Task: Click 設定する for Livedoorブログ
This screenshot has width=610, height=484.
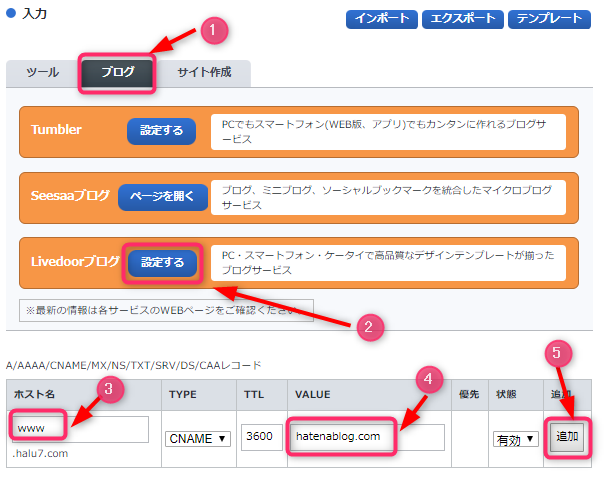Action: coord(162,263)
